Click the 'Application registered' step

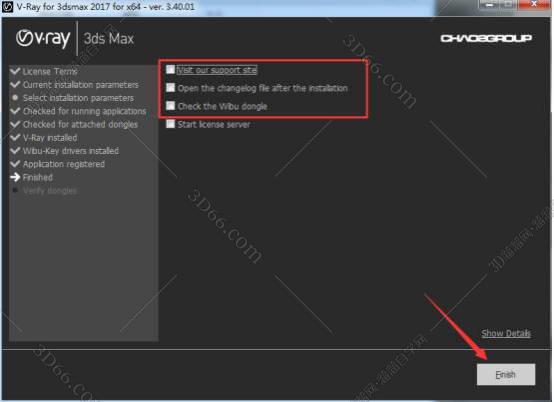[x=64, y=164]
